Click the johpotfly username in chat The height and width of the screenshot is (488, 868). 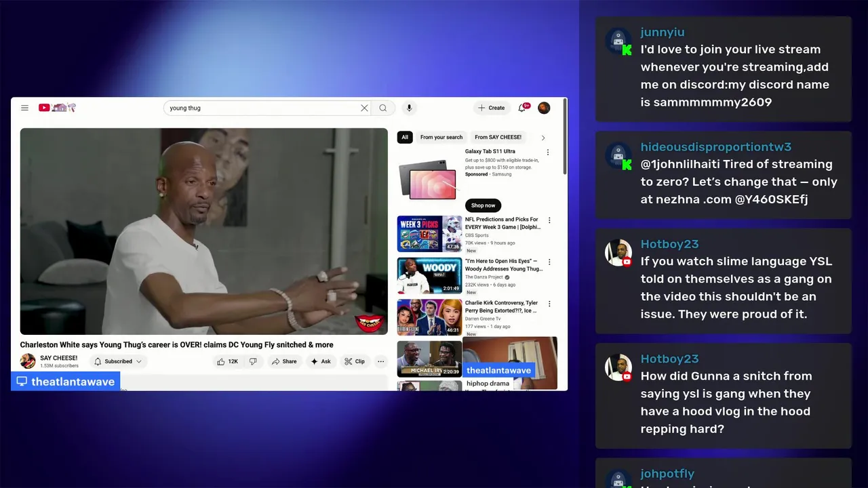tap(668, 474)
